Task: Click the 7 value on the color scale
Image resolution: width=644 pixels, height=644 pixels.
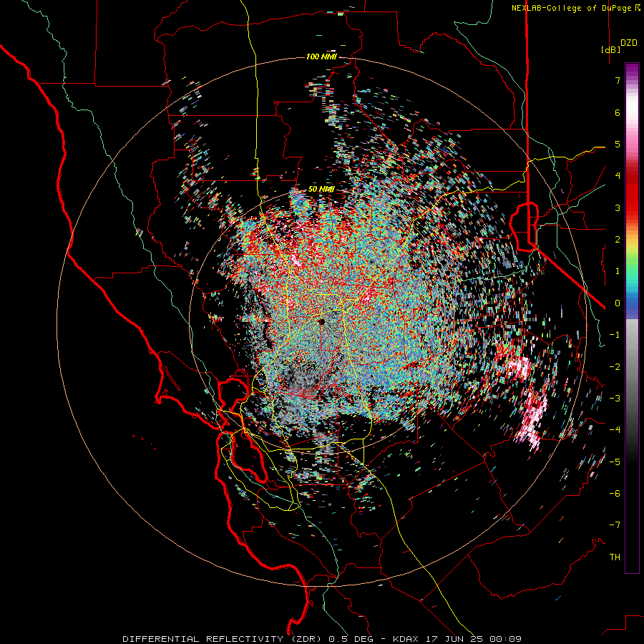Action: 618,80
